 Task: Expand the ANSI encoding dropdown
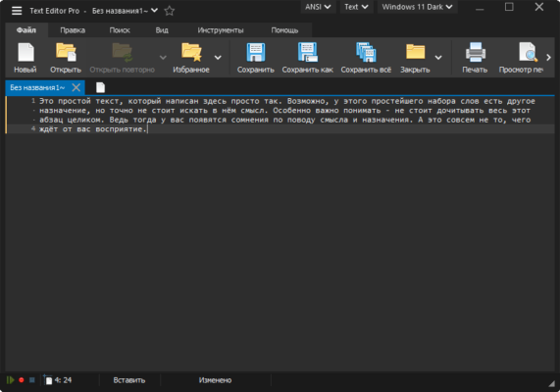coord(318,7)
